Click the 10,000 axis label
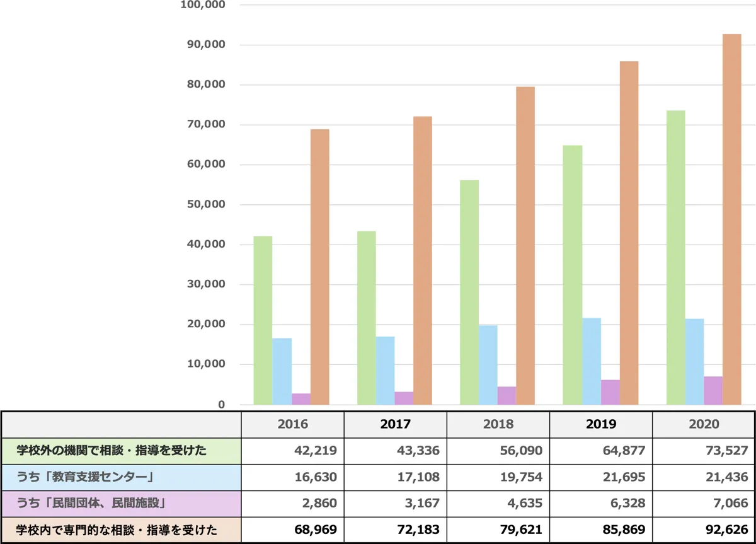This screenshot has height=544, width=756. pyautogui.click(x=205, y=364)
